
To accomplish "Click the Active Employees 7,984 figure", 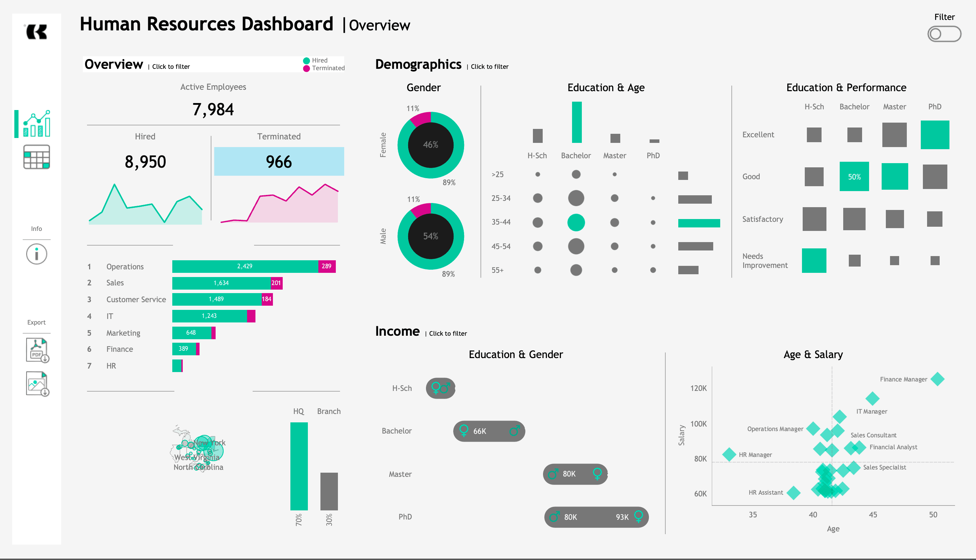I will click(x=213, y=110).
